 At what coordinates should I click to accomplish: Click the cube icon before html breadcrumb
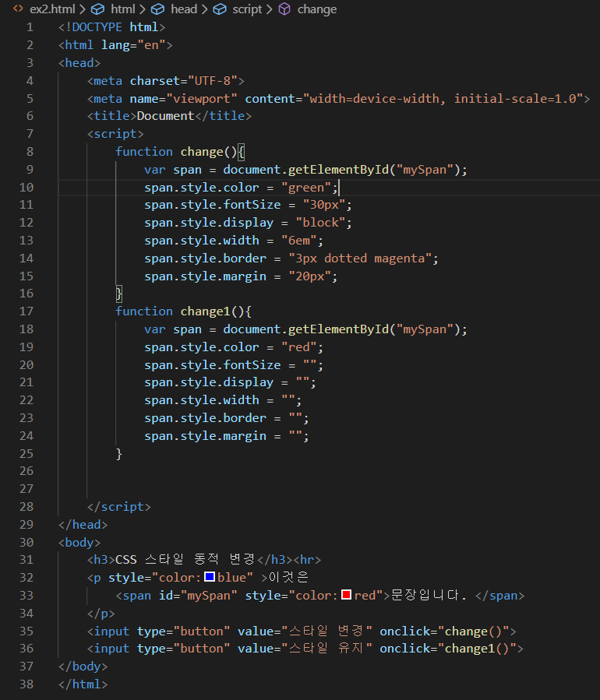point(98,9)
